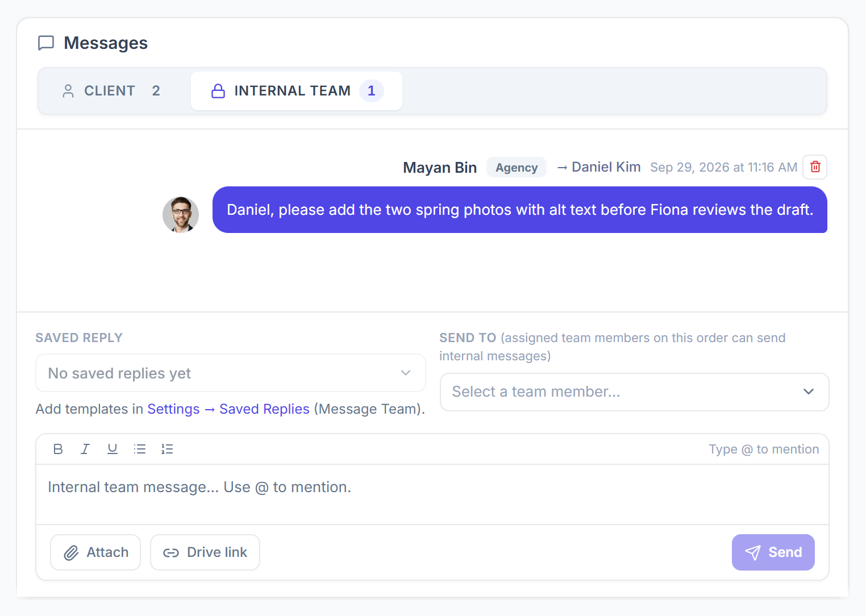Click the Agency badge next to Mayan Bin
The image size is (866, 616).
click(517, 167)
